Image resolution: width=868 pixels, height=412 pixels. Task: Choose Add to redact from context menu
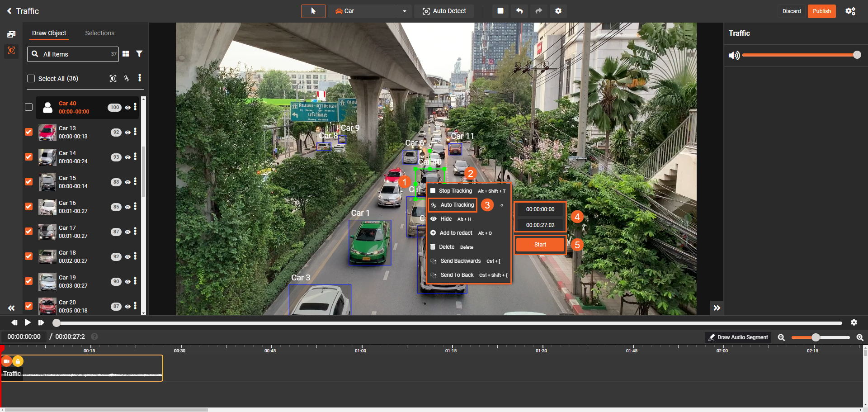coord(456,233)
